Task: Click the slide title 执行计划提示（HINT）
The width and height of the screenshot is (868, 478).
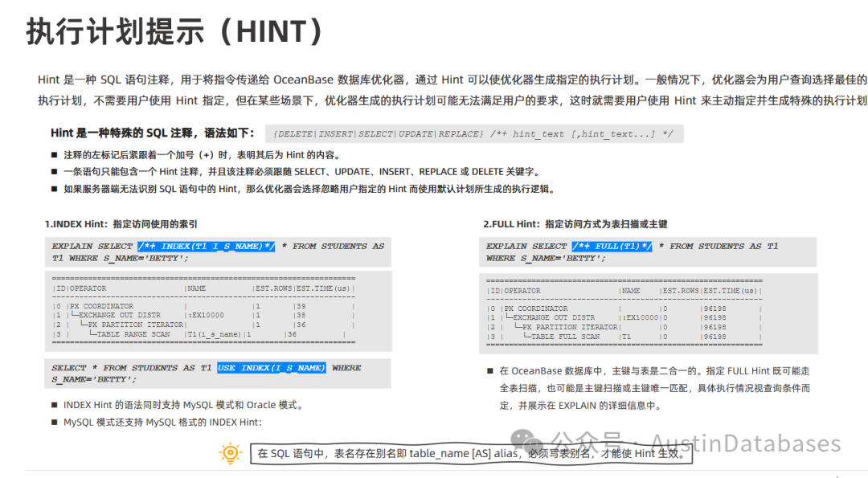Action: click(176, 31)
